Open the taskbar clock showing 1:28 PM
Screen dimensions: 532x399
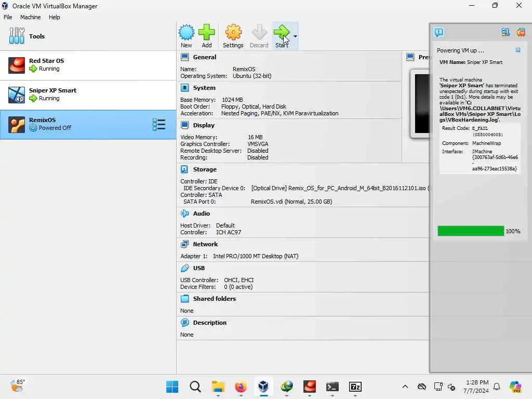click(x=477, y=387)
